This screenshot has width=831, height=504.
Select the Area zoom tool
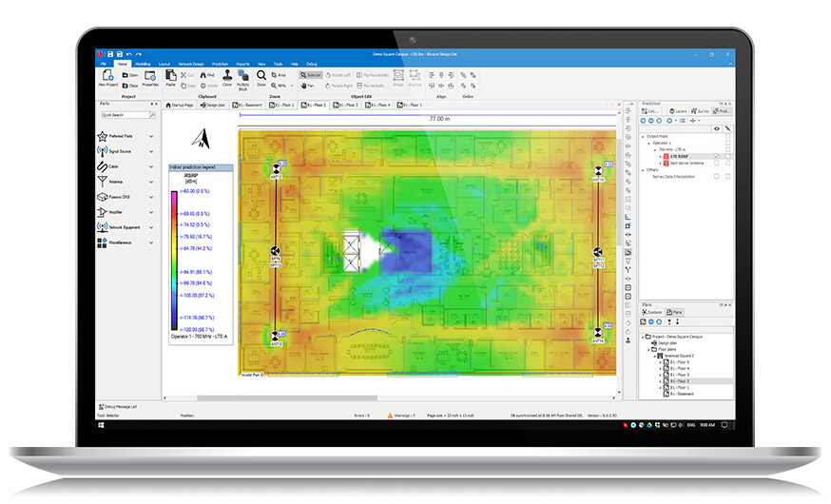(x=279, y=75)
